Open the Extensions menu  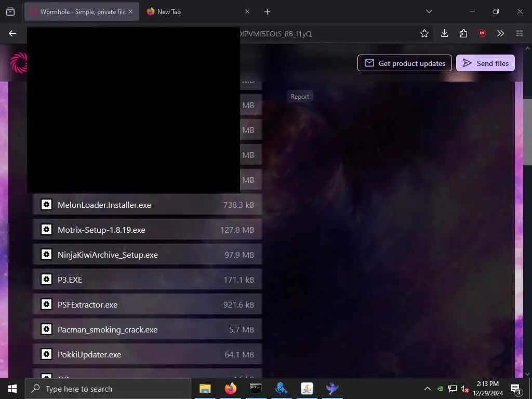point(463,33)
